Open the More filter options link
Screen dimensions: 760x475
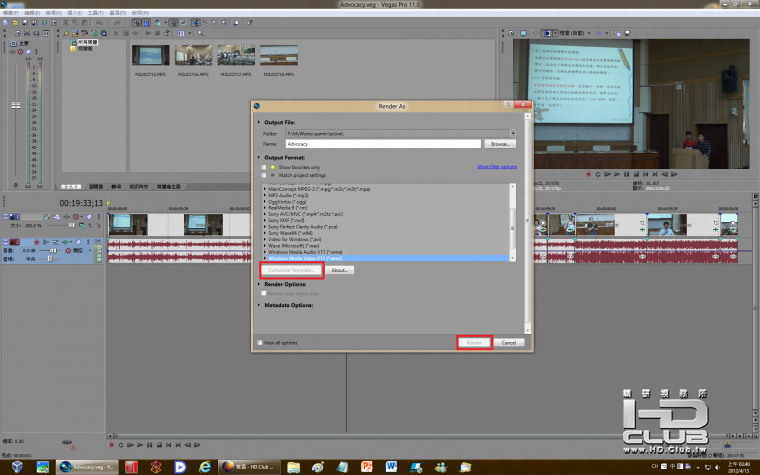pos(497,167)
